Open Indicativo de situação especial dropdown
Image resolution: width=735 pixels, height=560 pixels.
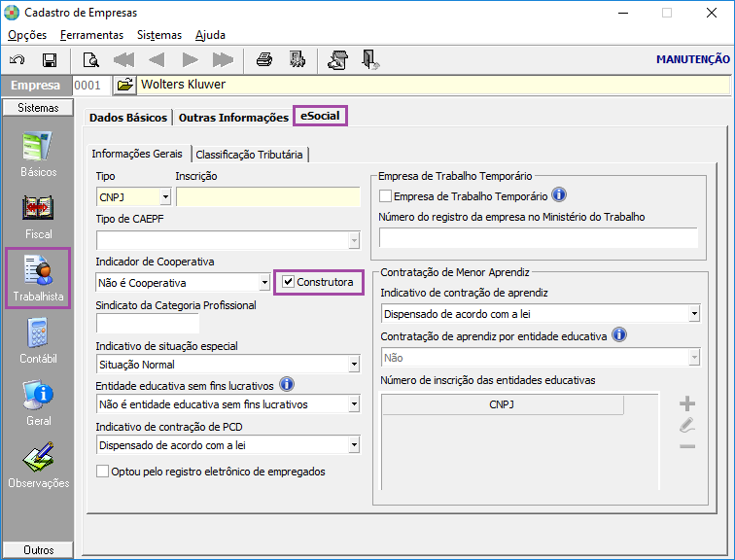tap(354, 365)
